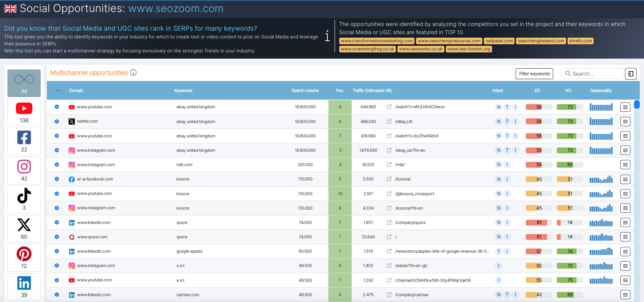
Task: Click URL text '/@kooora_nonasport'
Action: tap(414, 194)
